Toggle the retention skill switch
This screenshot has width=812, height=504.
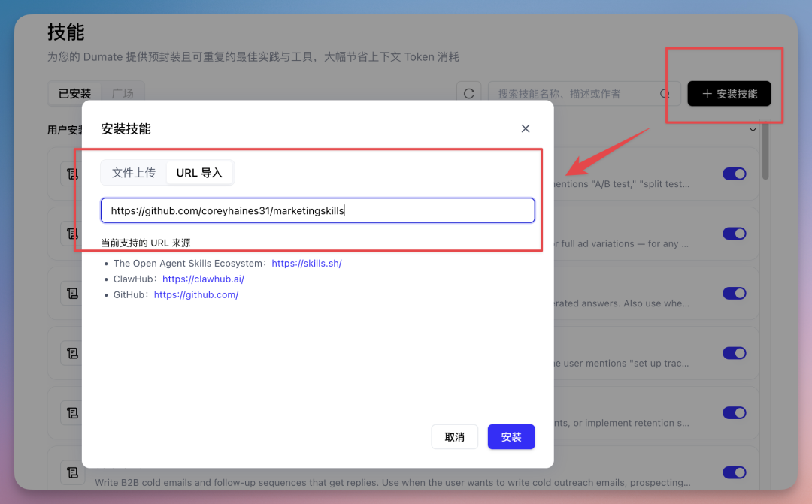735,412
